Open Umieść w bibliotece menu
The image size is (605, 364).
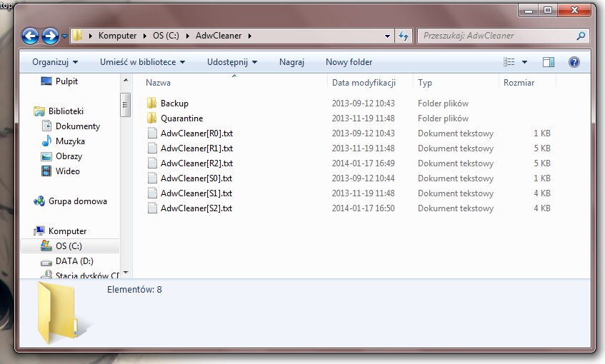tap(142, 62)
